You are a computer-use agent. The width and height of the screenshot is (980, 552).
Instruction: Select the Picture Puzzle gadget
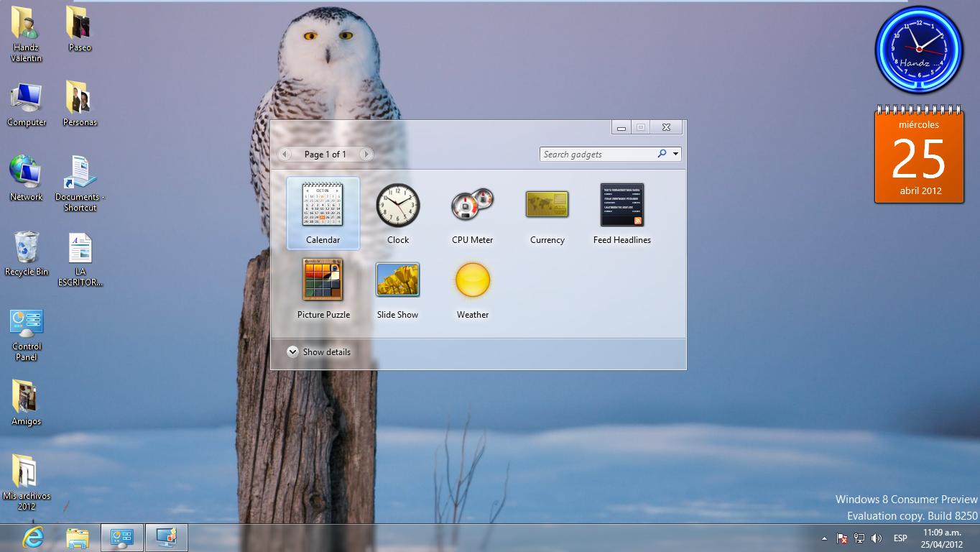click(323, 280)
